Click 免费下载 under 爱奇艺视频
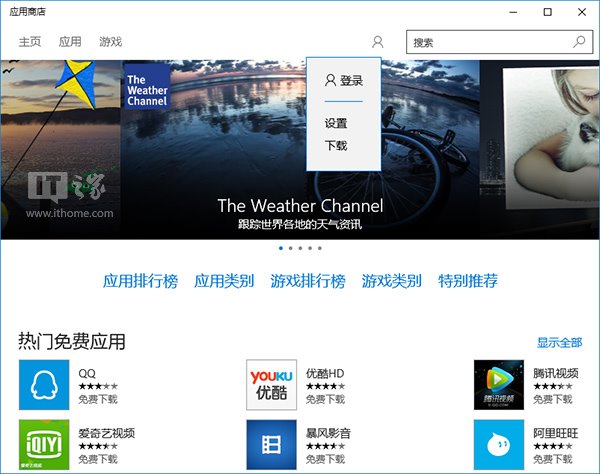The image size is (600, 474). click(x=98, y=459)
